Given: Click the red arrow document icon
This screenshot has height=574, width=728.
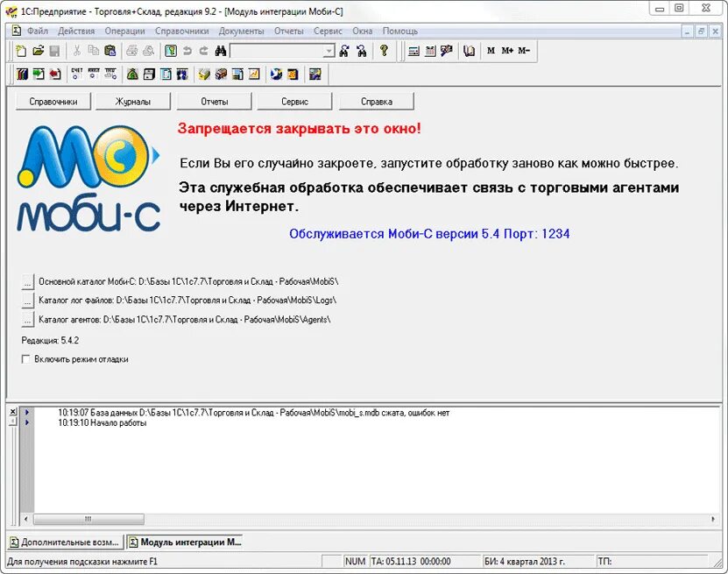Looking at the screenshot, I should point(55,74).
